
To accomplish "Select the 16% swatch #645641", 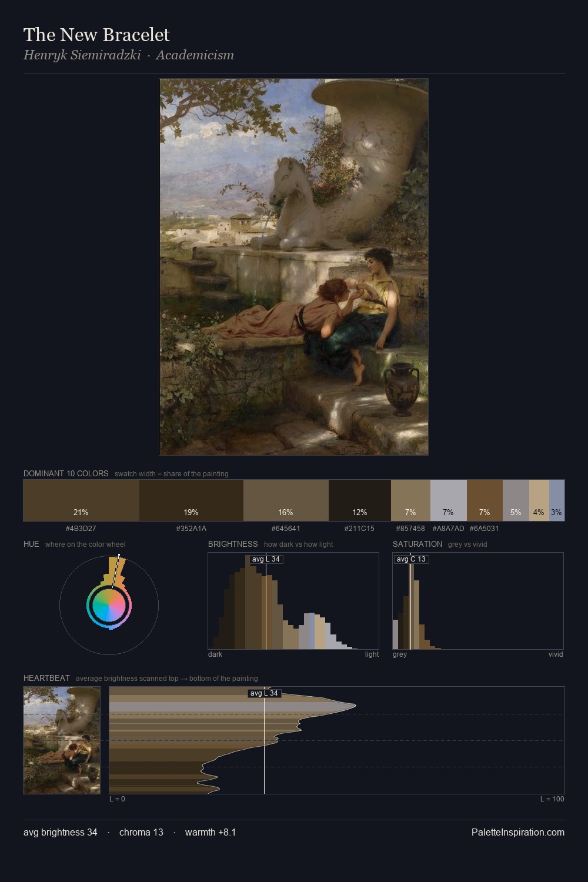I will pos(286,500).
